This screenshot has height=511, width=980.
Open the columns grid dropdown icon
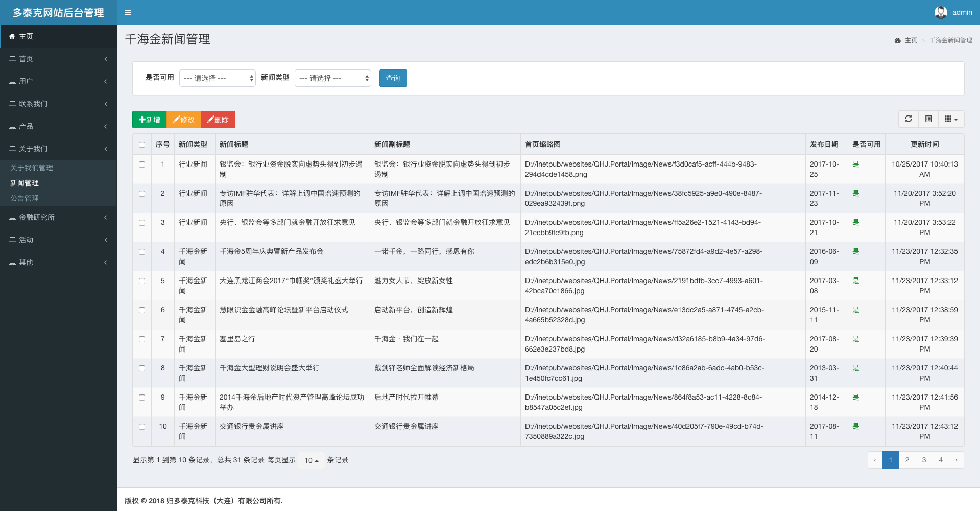[x=951, y=119]
